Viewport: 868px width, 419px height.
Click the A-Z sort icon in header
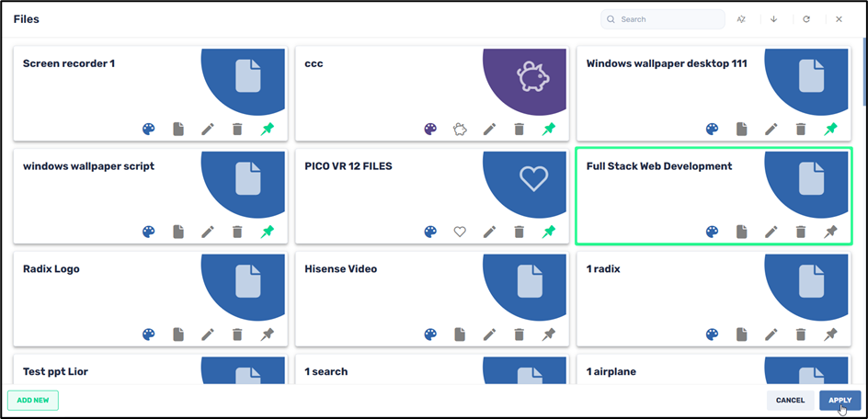point(741,19)
